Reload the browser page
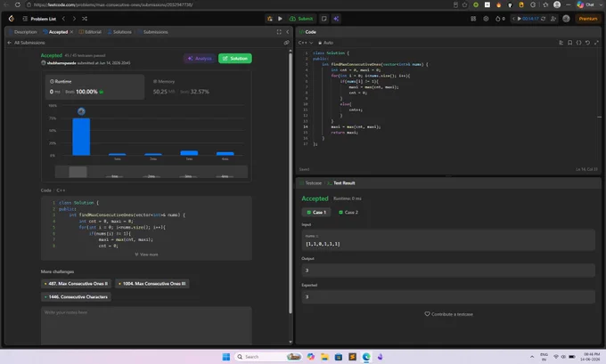Screen dimensions: 606x364 18,4
